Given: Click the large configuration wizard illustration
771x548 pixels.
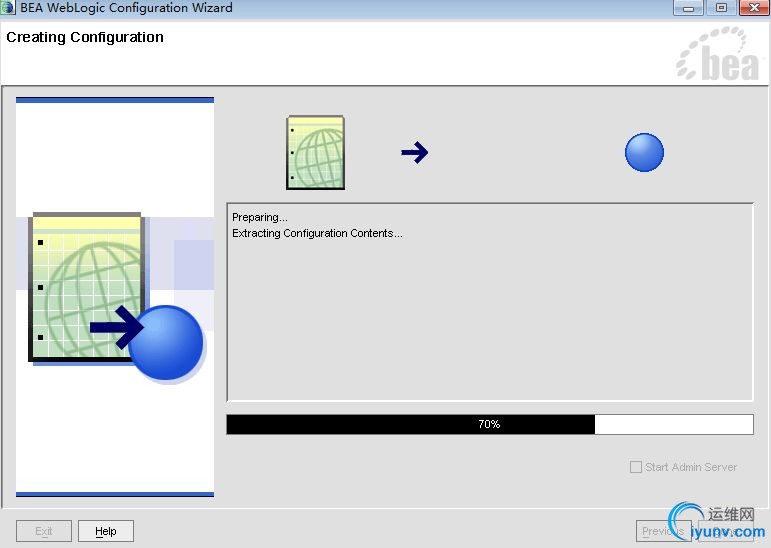Looking at the screenshot, I should coord(116,297).
